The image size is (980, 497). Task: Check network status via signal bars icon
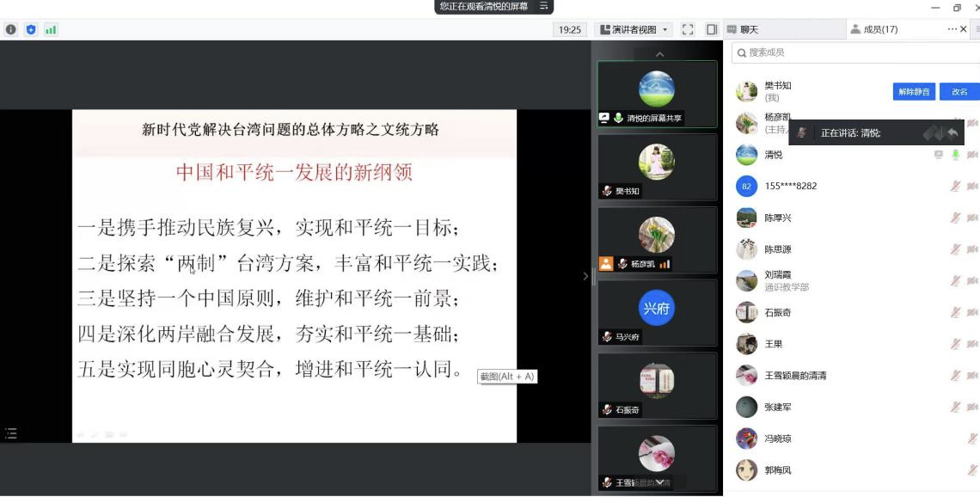point(51,28)
